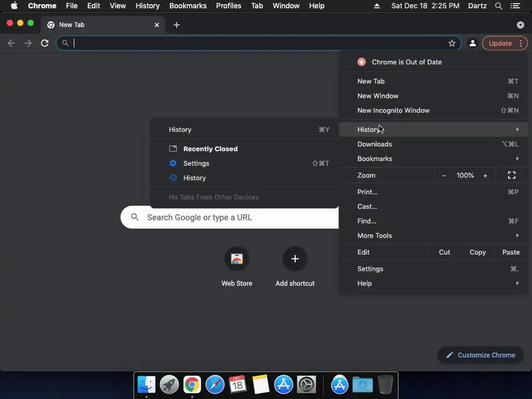Reload the page with refresh icon
Viewport: 532px width, 399px height.
tap(45, 43)
